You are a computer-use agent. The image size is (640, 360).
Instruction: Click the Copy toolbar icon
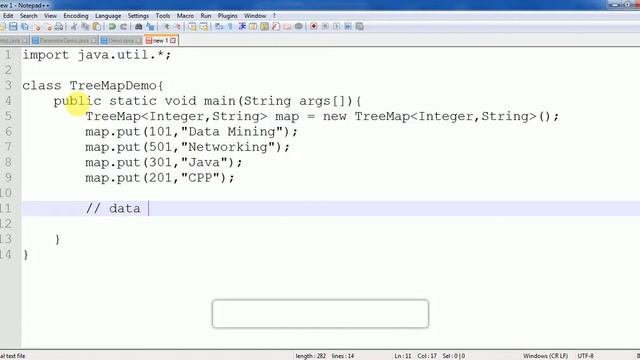click(86, 27)
